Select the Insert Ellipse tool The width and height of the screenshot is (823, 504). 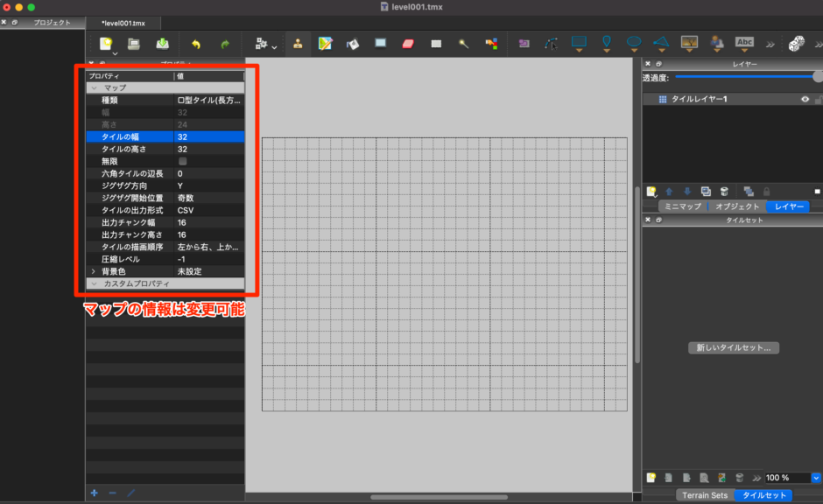634,44
